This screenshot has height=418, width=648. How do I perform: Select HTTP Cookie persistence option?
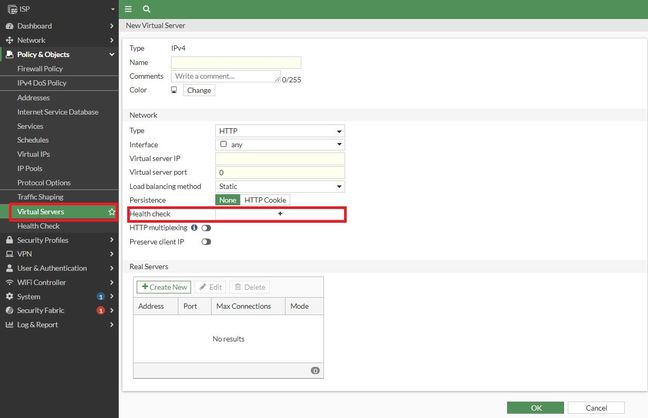[265, 200]
